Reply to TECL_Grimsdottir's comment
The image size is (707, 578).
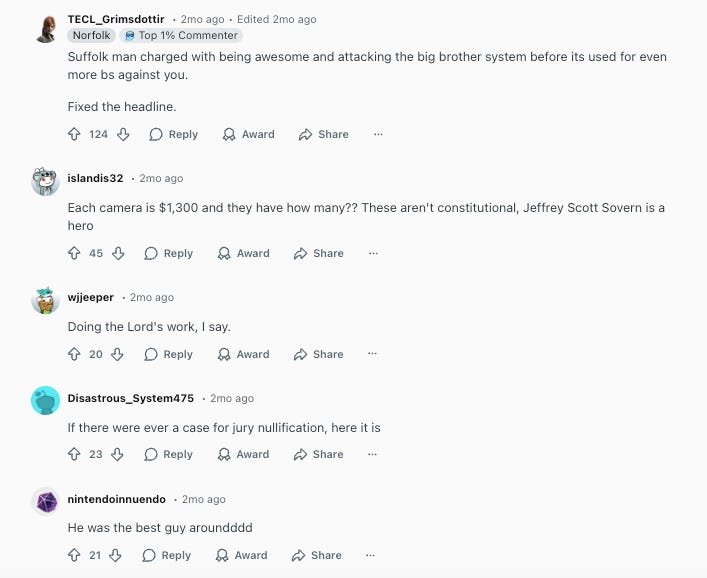click(173, 134)
